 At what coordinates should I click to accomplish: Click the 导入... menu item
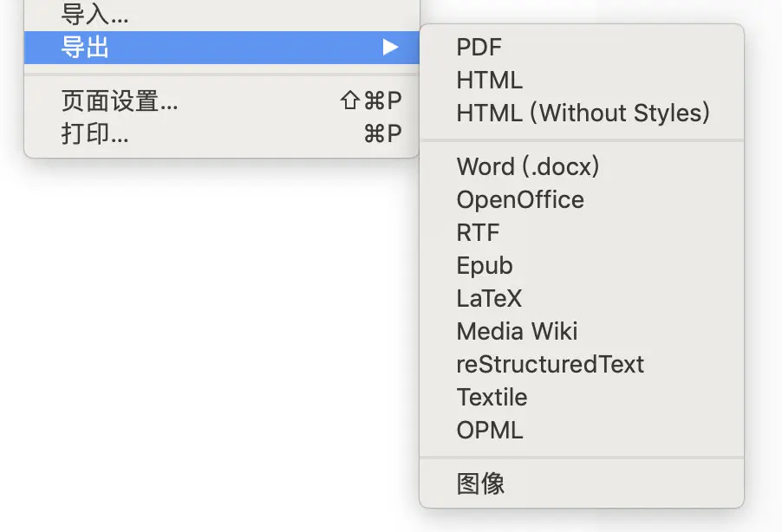tap(95, 14)
